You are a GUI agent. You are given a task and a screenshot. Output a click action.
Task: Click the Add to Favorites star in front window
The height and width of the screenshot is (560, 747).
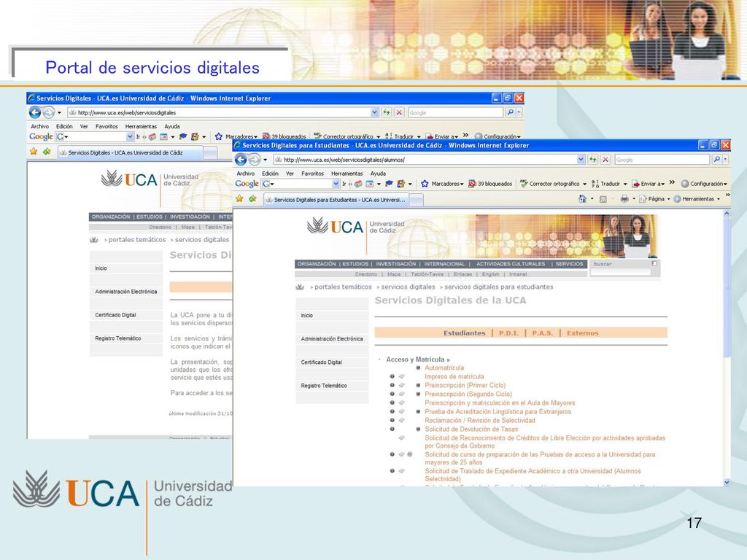[x=252, y=198]
